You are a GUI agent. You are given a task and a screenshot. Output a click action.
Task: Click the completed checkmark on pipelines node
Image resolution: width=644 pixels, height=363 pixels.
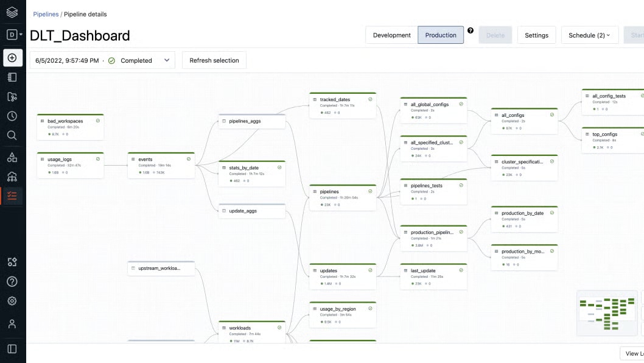coord(370,191)
